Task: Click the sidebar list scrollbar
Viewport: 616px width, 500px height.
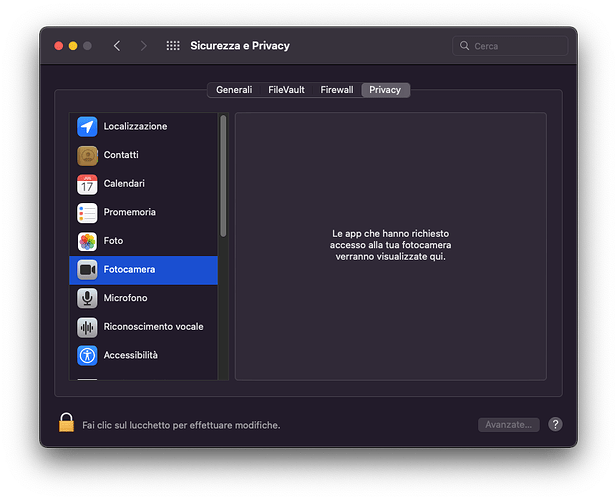Action: [223, 176]
